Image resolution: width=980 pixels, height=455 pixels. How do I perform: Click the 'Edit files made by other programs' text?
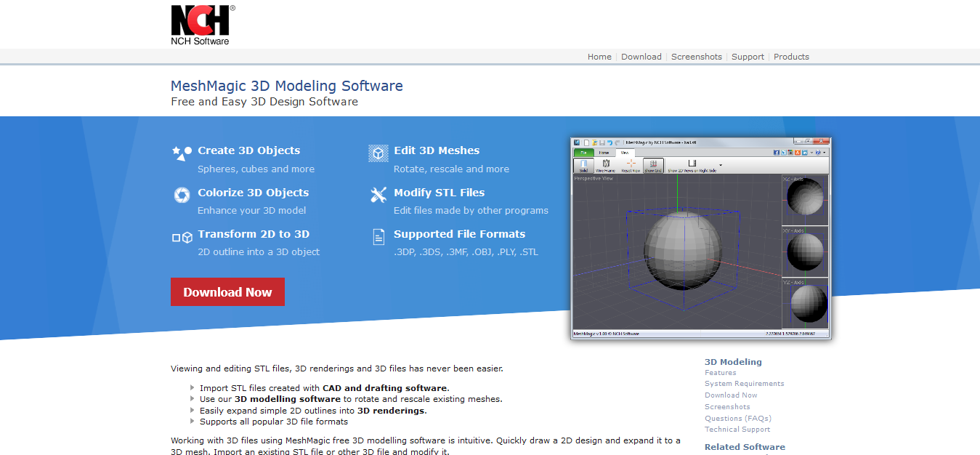coord(471,211)
